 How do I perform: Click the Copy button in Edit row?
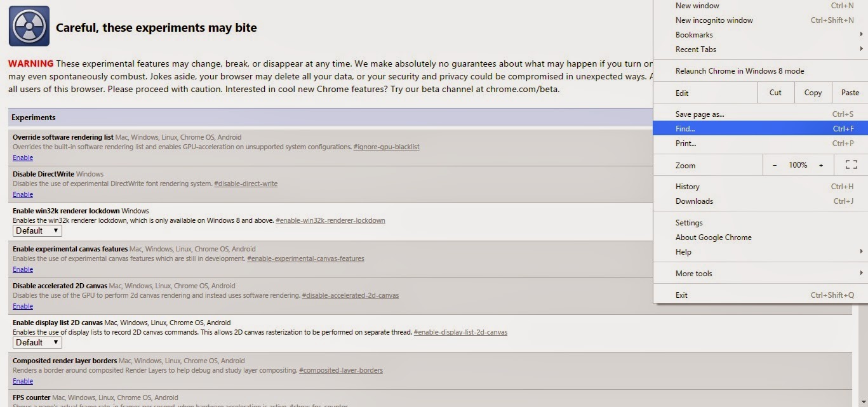click(813, 93)
